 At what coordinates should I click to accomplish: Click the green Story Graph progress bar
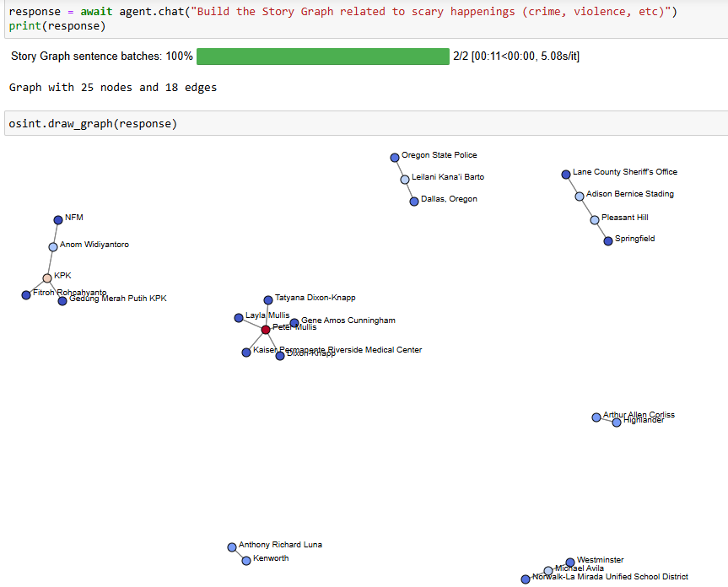pyautogui.click(x=323, y=57)
